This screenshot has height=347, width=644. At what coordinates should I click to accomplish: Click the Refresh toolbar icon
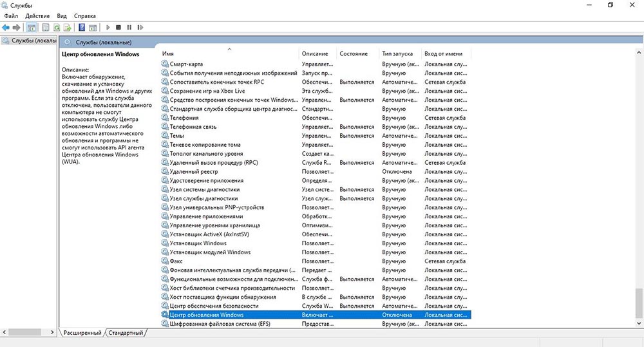click(x=57, y=28)
